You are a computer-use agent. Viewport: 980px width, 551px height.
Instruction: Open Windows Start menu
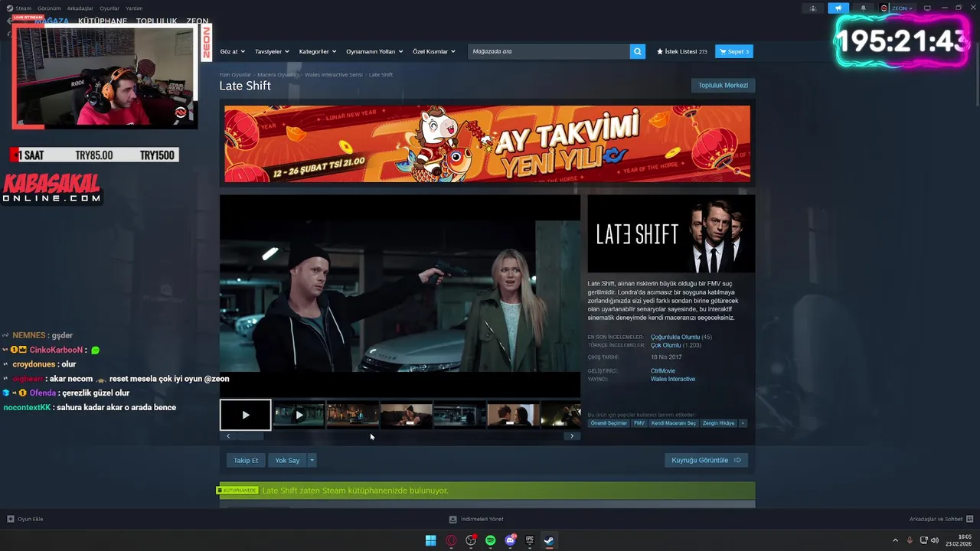431,540
